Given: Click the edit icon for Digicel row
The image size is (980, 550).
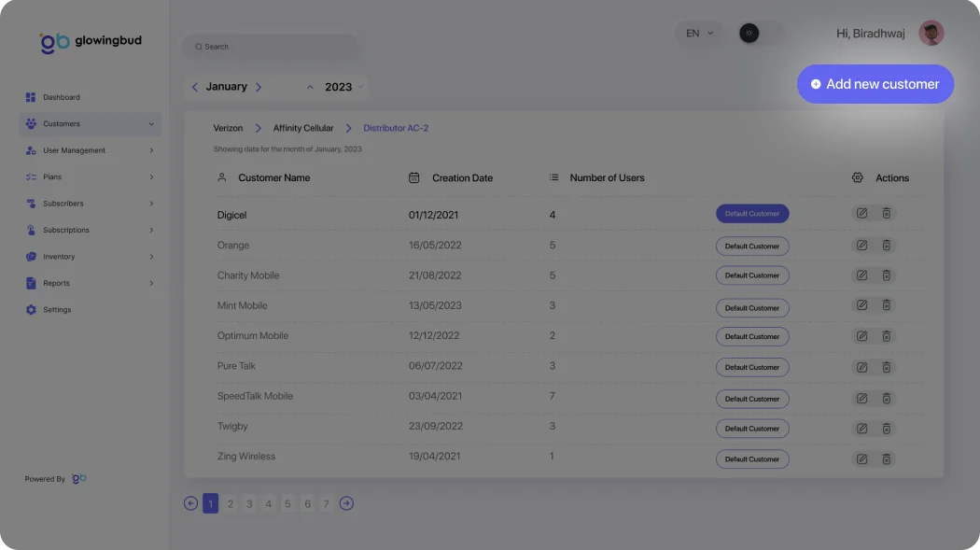Looking at the screenshot, I should click(x=861, y=214).
